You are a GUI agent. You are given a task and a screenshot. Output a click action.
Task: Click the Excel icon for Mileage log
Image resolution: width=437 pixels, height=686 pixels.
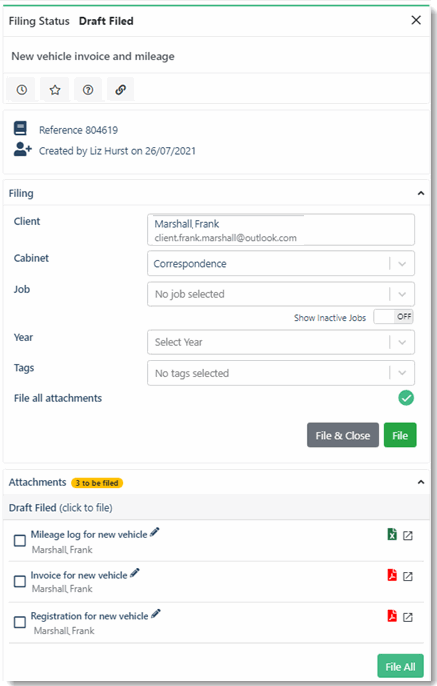pos(392,534)
